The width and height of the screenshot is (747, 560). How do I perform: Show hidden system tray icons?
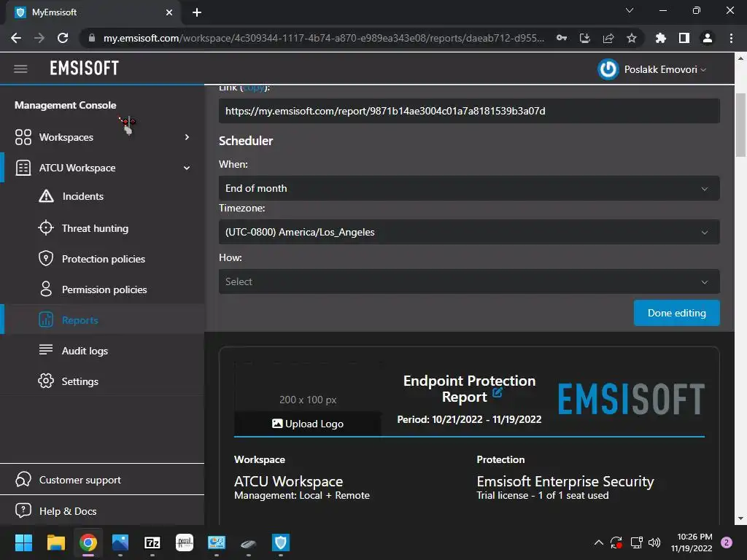click(598, 542)
